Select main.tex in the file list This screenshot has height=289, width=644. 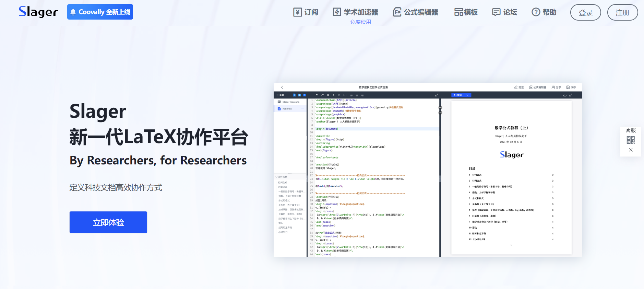coord(287,109)
